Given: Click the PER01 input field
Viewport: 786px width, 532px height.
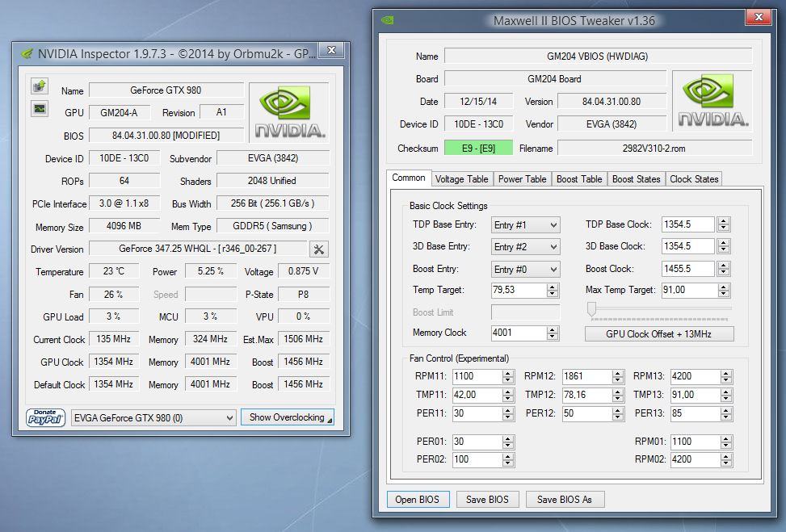Looking at the screenshot, I should pyautogui.click(x=477, y=442).
